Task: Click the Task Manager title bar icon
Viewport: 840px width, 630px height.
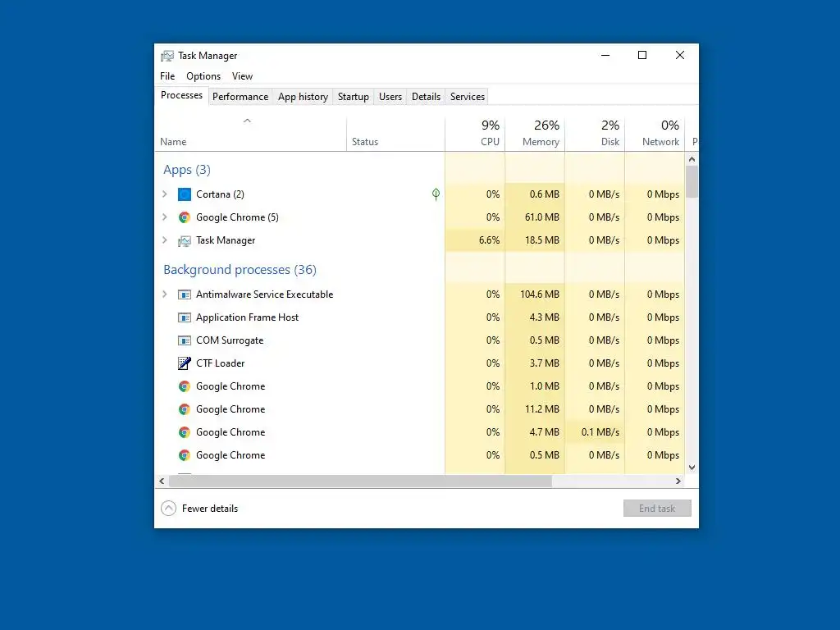Action: pos(167,56)
